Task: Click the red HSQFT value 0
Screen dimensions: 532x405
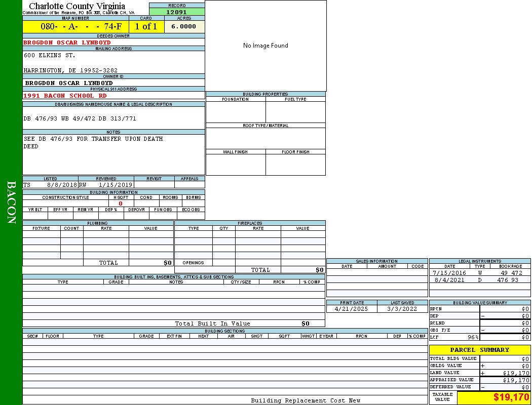Action: point(121,204)
